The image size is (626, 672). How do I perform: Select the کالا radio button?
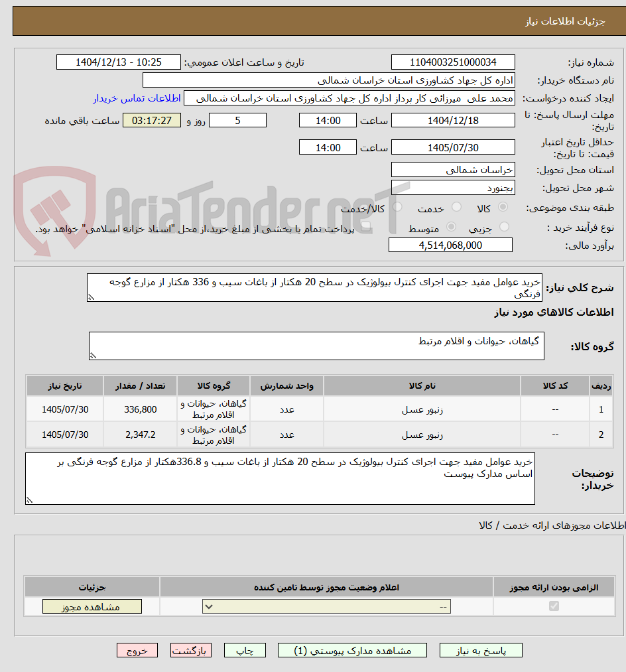[x=503, y=208]
